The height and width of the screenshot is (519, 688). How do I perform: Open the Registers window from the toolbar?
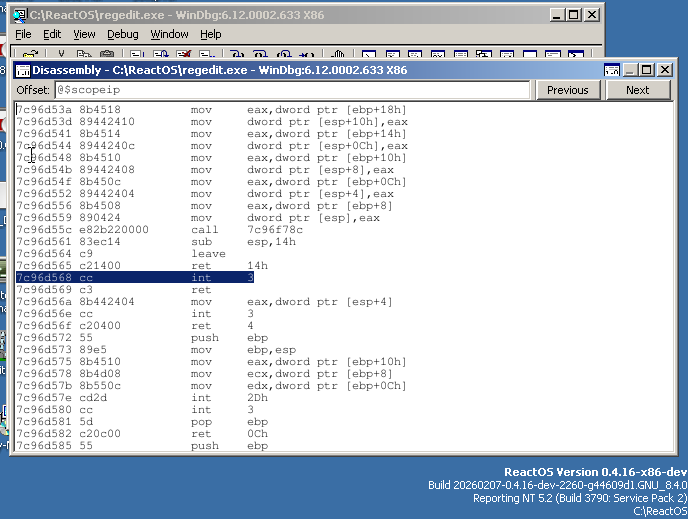(437, 56)
